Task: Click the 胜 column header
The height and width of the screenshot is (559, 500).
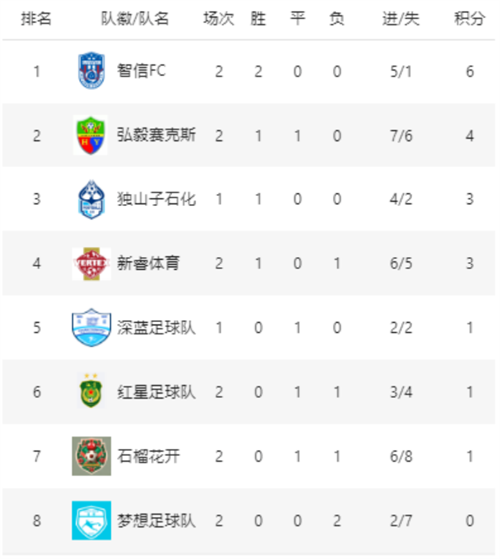Action: (258, 19)
